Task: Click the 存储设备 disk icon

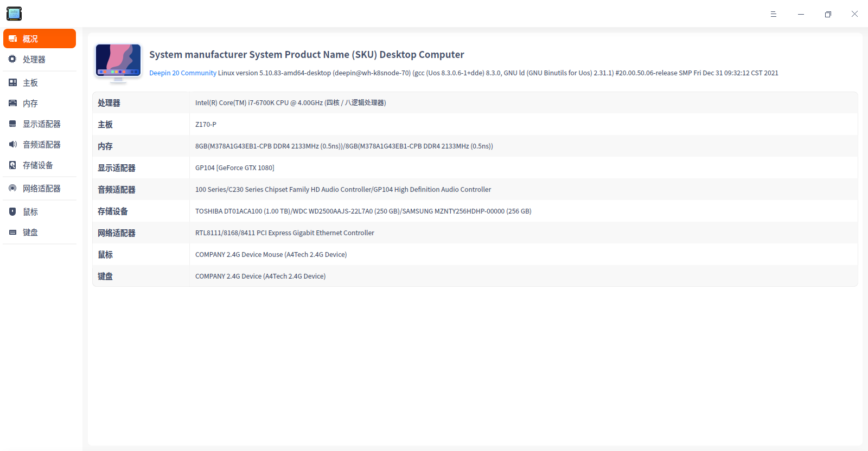Action: (x=12, y=165)
